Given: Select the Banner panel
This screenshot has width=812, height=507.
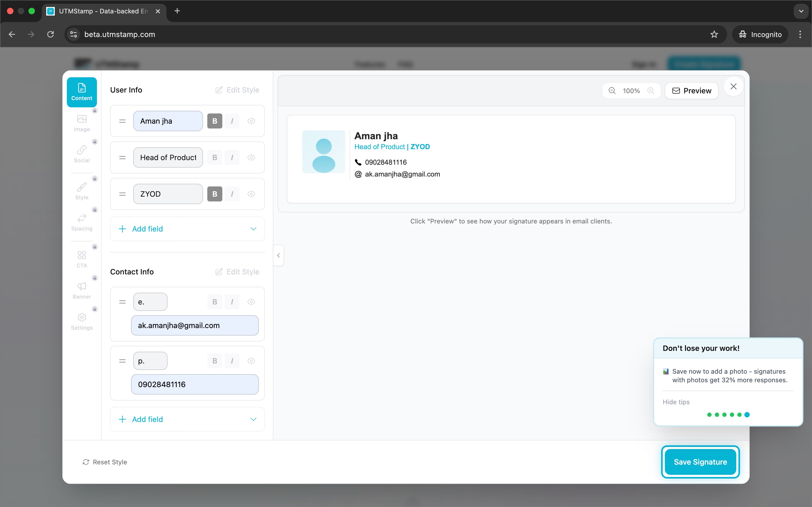Looking at the screenshot, I should (x=82, y=290).
